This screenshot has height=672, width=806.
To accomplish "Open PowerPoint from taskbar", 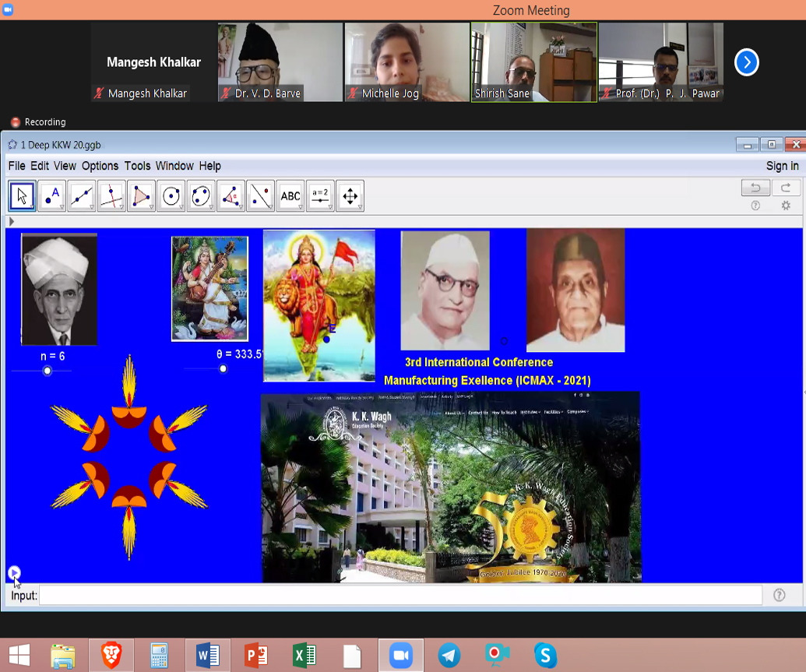I will click(256, 656).
